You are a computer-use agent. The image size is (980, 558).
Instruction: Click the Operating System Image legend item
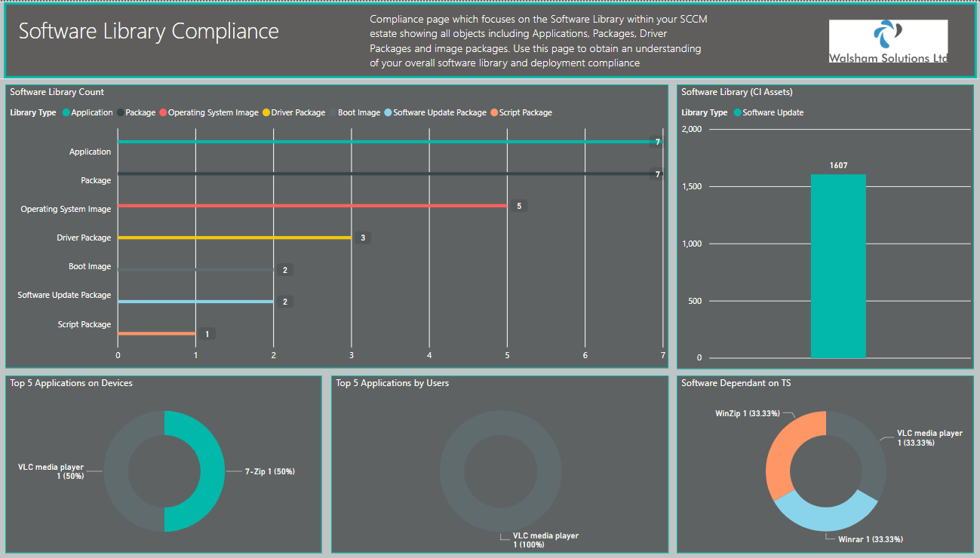pos(208,112)
